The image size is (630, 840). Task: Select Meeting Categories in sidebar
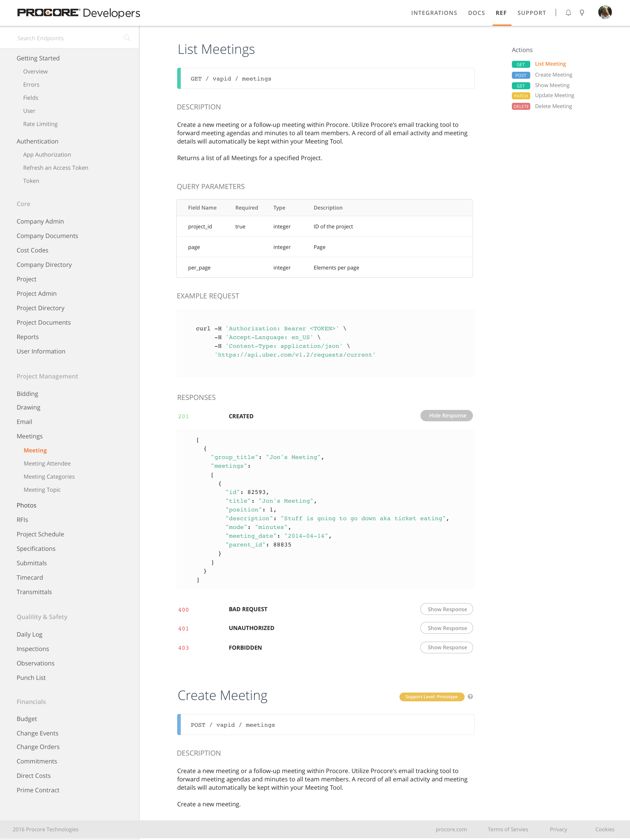pos(49,477)
